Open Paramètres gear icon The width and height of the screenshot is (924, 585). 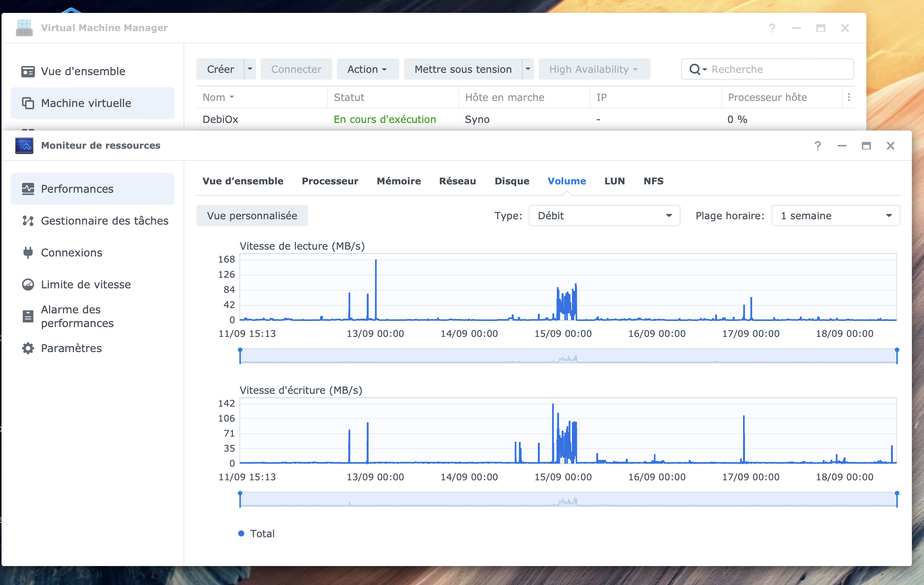28,348
